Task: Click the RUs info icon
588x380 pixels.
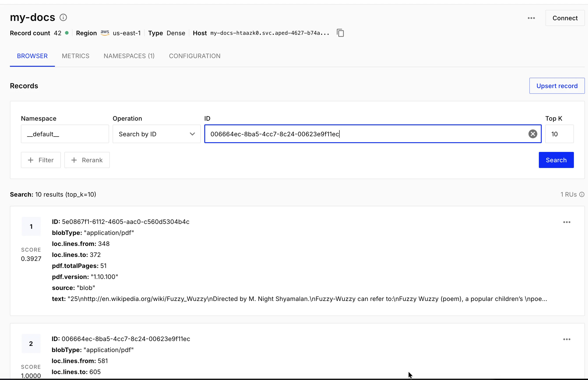Action: tap(582, 194)
